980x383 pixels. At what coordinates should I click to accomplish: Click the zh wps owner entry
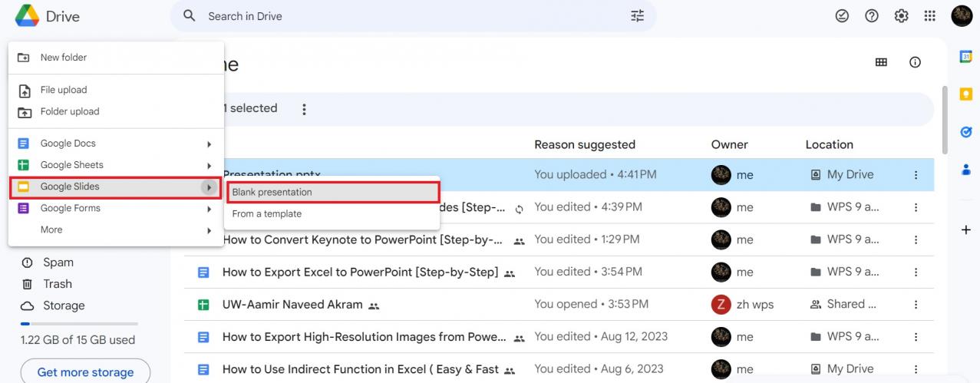coord(743,305)
